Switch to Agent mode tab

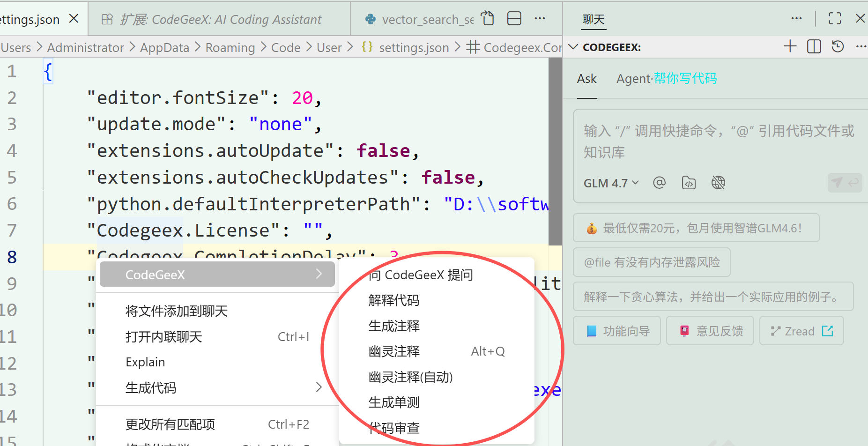click(667, 79)
